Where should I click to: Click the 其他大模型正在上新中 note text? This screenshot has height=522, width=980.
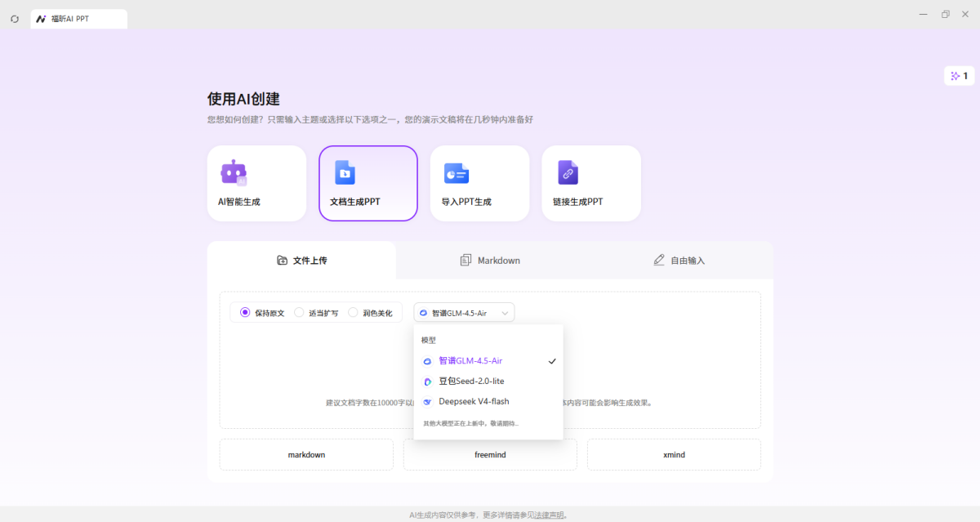tap(470, 423)
